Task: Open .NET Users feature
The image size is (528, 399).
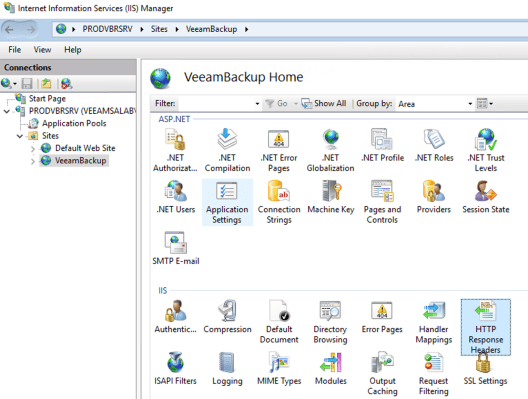Action: tap(175, 197)
